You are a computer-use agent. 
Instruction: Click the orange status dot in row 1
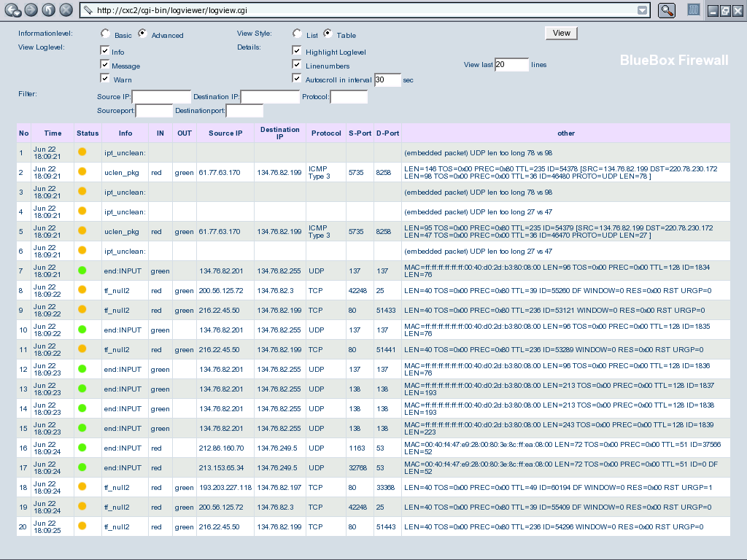click(82, 152)
